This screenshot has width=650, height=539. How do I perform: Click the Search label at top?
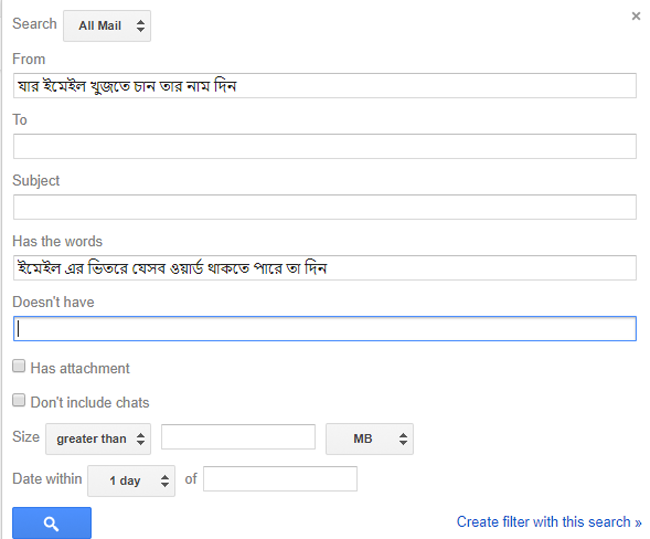(34, 24)
